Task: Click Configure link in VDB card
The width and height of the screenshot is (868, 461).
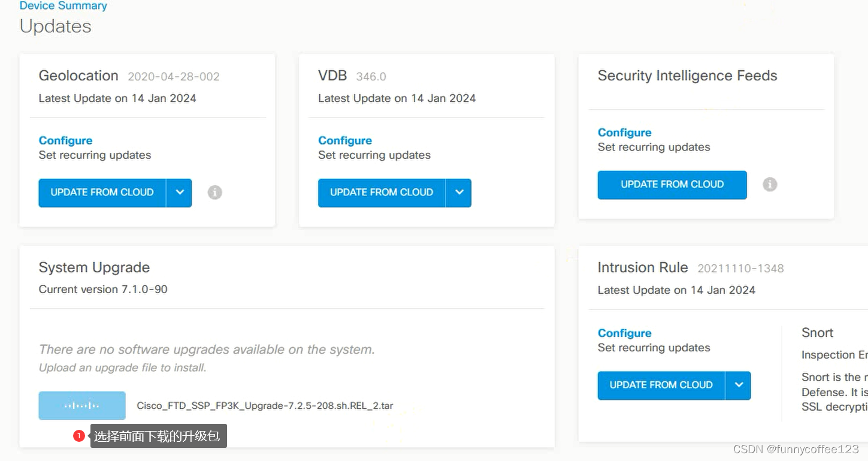Action: 345,140
